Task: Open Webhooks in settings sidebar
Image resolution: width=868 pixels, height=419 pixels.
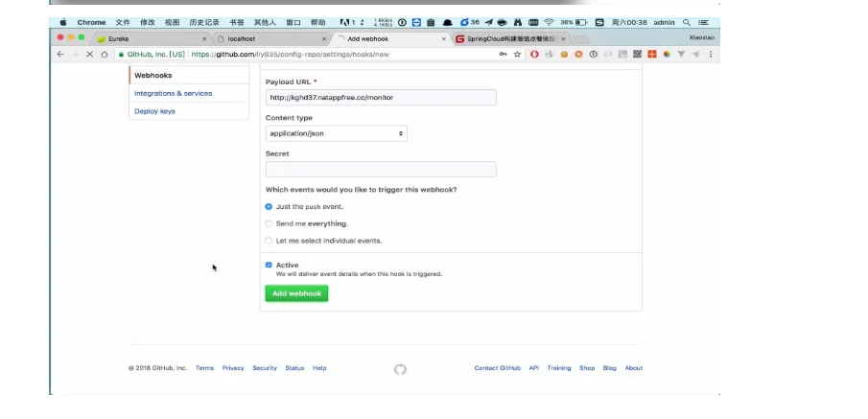Action: tap(152, 76)
